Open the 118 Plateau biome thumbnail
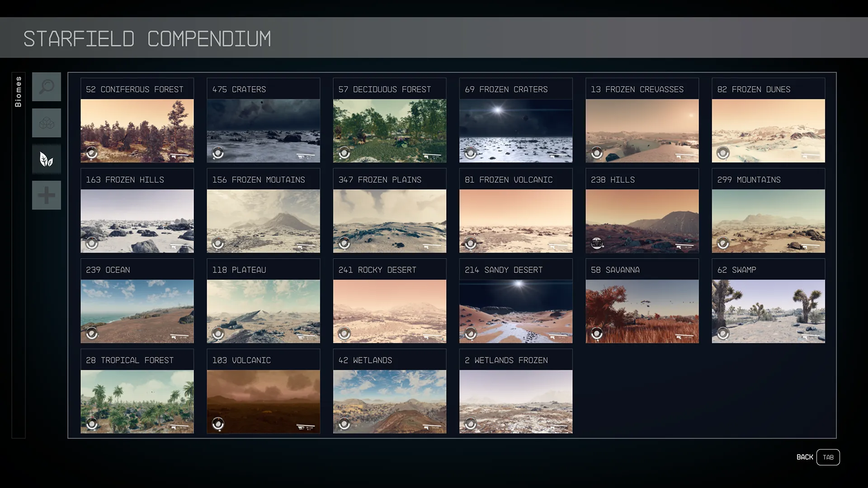The height and width of the screenshot is (488, 868). [x=263, y=311]
